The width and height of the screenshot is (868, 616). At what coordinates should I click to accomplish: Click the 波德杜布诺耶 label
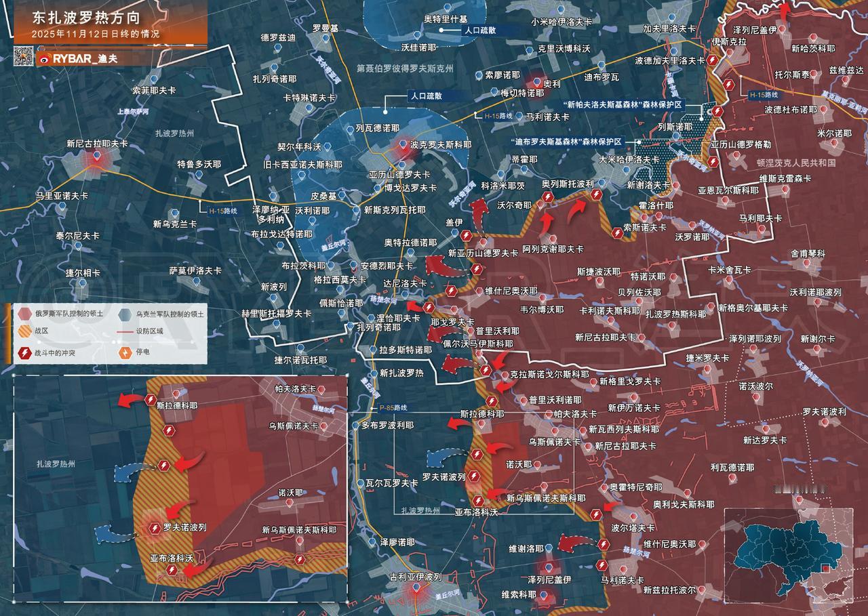point(791,109)
